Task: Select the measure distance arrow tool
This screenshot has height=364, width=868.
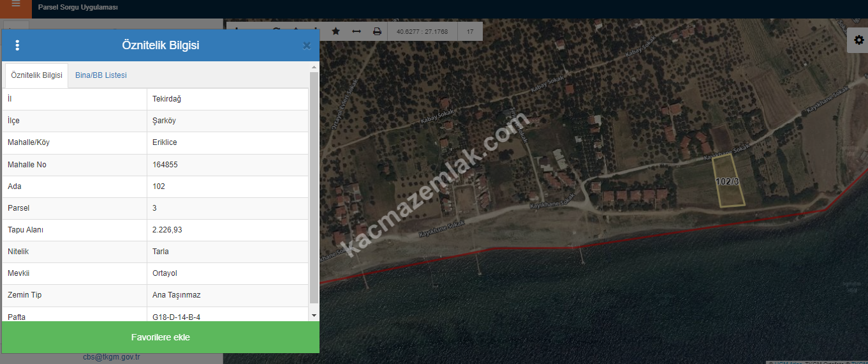Action: (x=357, y=31)
